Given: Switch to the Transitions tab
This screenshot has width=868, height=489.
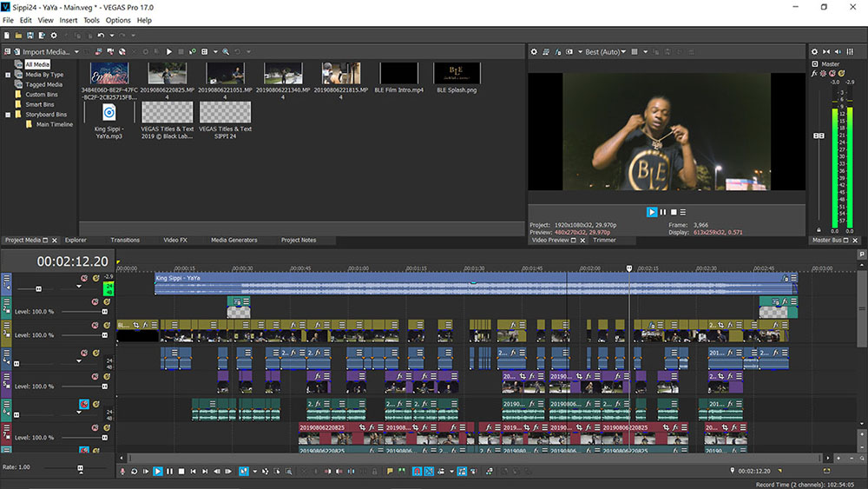Looking at the screenshot, I should coord(125,240).
